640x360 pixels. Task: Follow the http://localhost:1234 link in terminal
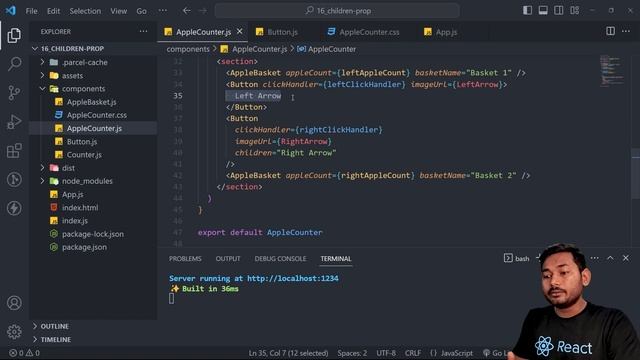click(293, 278)
